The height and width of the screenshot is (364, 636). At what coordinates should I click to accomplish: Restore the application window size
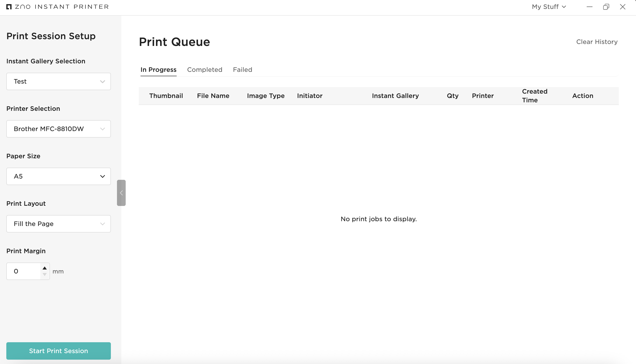[x=606, y=7]
